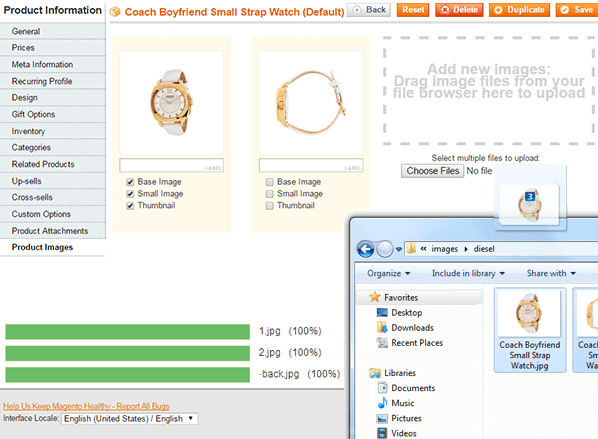Open the Up-sells tab
This screenshot has width=598, height=439.
[x=53, y=181]
